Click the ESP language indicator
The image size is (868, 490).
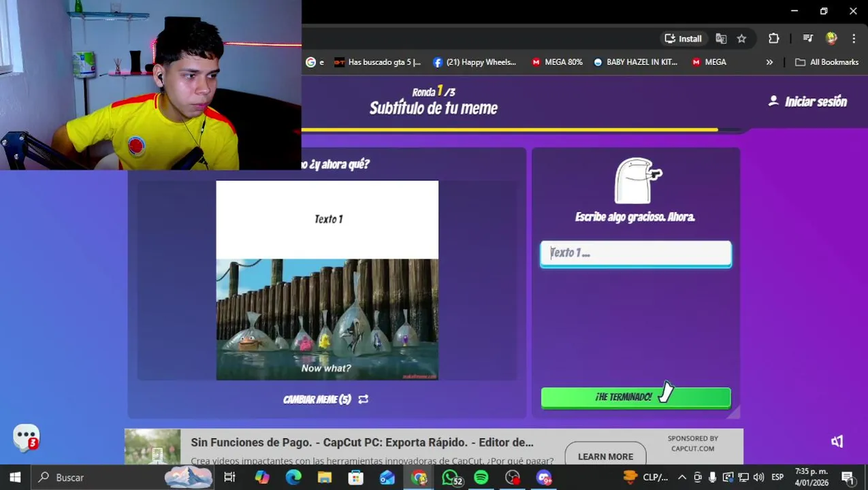[x=777, y=478]
